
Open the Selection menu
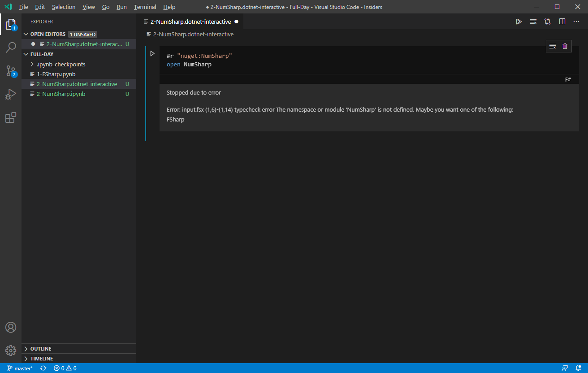(x=64, y=7)
